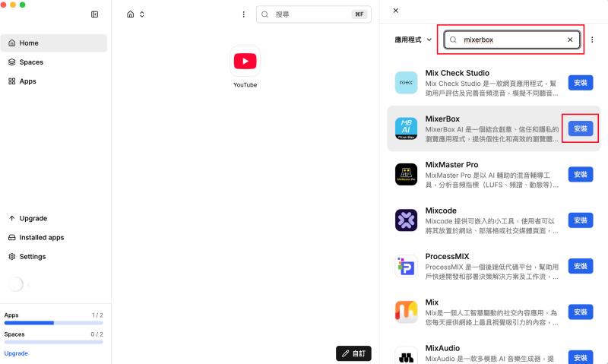Image resolution: width=608 pixels, height=364 pixels.
Task: Open the MixAudio title
Action: click(x=442, y=348)
